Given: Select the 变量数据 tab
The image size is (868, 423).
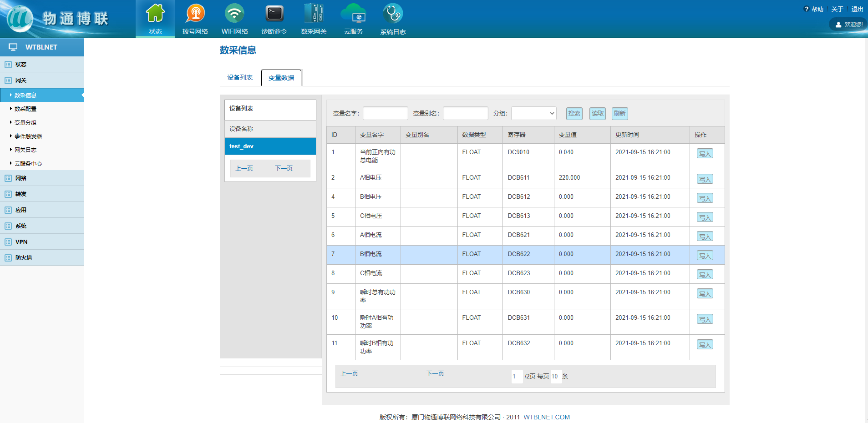Looking at the screenshot, I should click(x=281, y=78).
